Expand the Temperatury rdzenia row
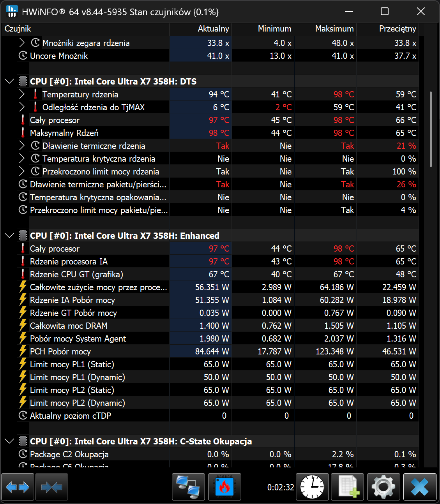 22,94
